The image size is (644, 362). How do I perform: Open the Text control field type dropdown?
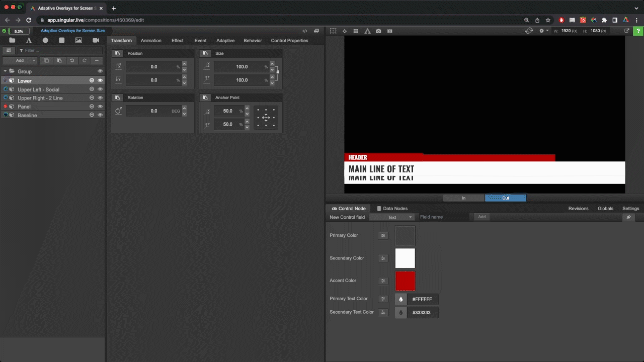coord(392,217)
